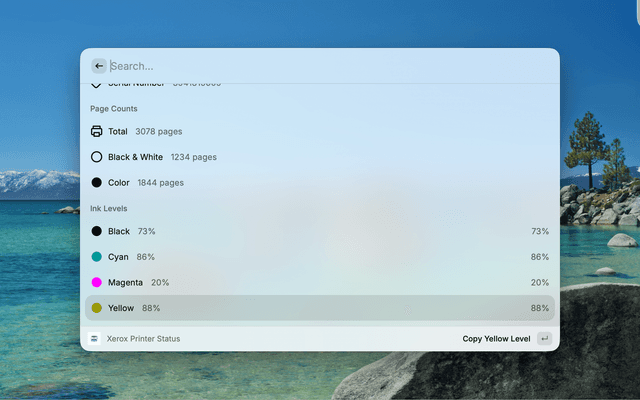Click the black ink color dot
The height and width of the screenshot is (400, 640).
(x=97, y=231)
